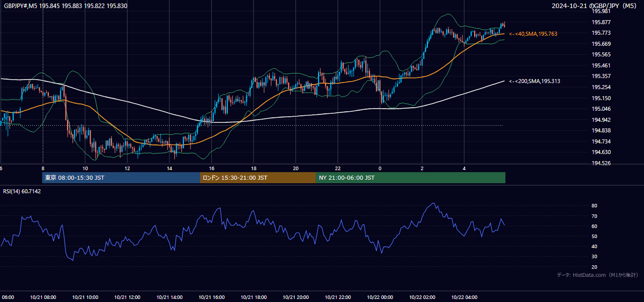Image resolution: width=644 pixels, height=302 pixels.
Task: Click hour tick 20 under price chart
Action: pyautogui.click(x=296, y=169)
